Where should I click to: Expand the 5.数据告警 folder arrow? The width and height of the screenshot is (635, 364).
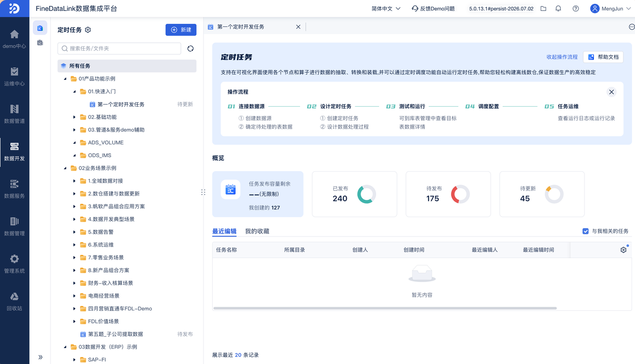[x=74, y=232]
